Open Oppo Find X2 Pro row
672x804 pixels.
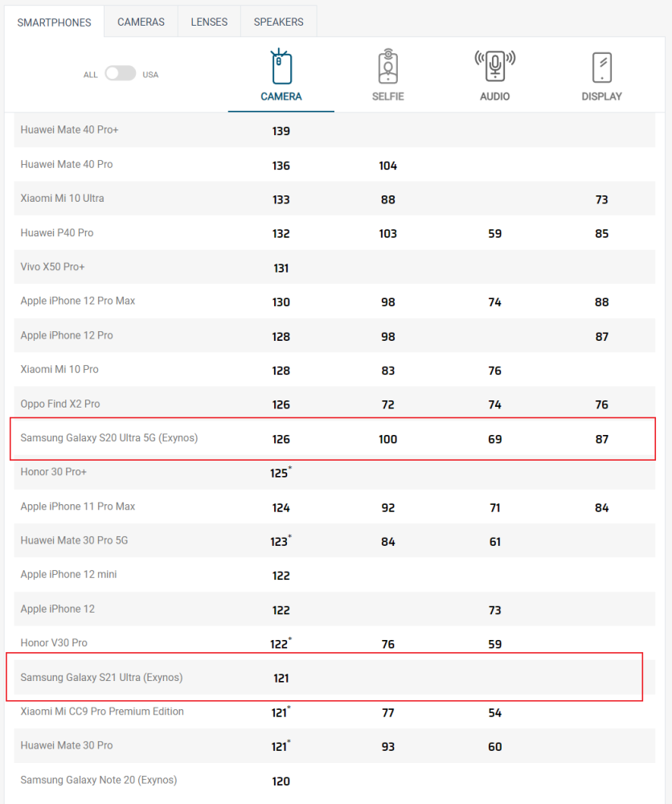334,404
